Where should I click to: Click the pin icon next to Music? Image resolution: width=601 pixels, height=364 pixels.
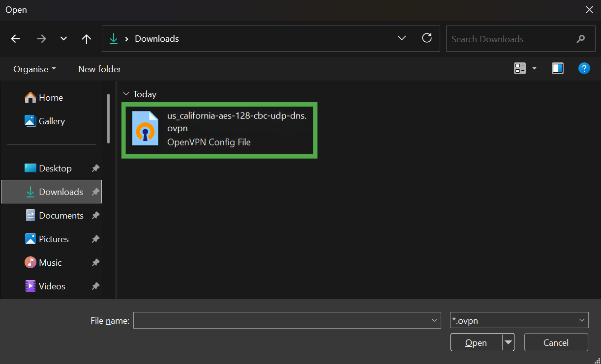95,263
